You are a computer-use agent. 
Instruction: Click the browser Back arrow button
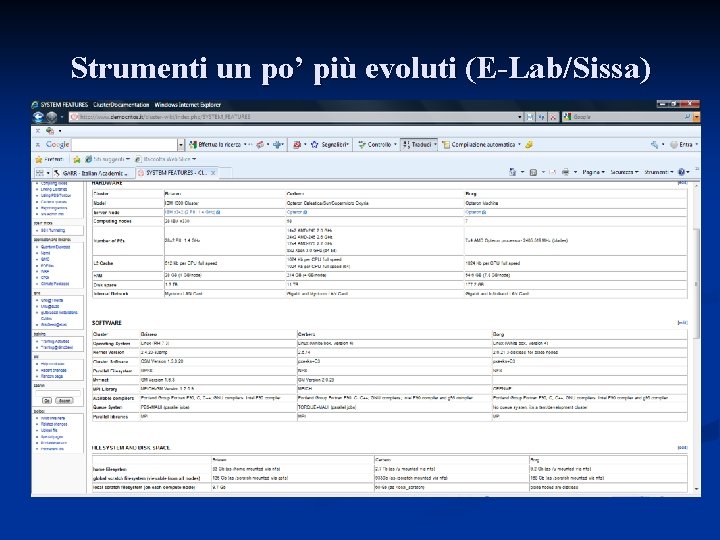point(38,117)
